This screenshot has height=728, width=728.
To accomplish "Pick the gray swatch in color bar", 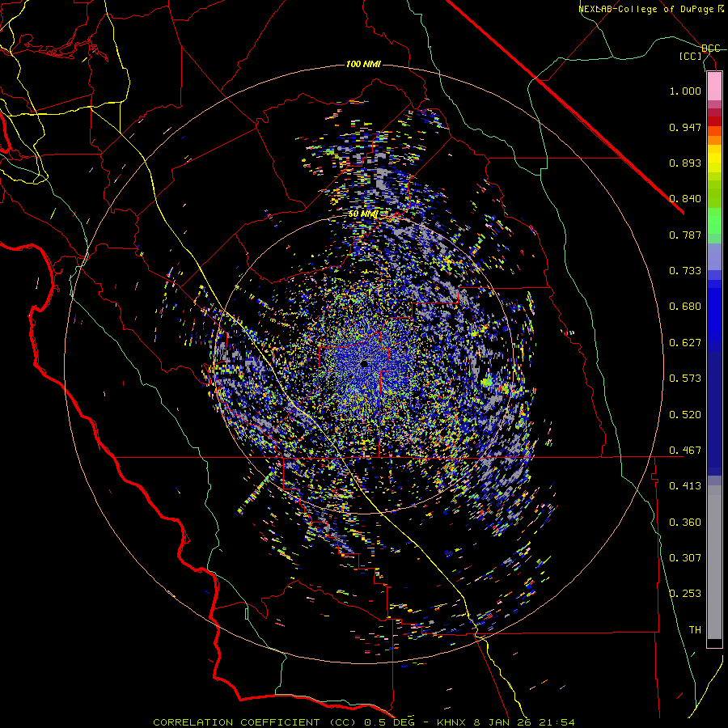I will point(714,562).
